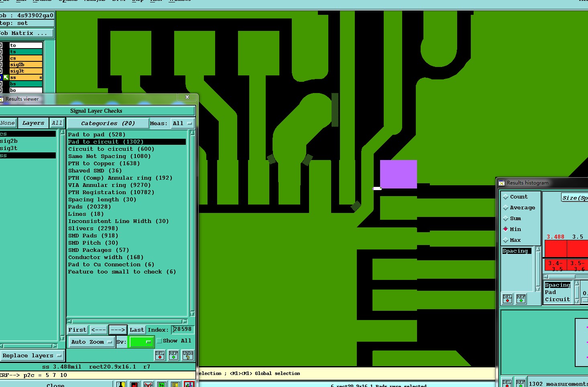This screenshot has width=588, height=387.
Task: Select the Max radio option
Action: coord(505,240)
